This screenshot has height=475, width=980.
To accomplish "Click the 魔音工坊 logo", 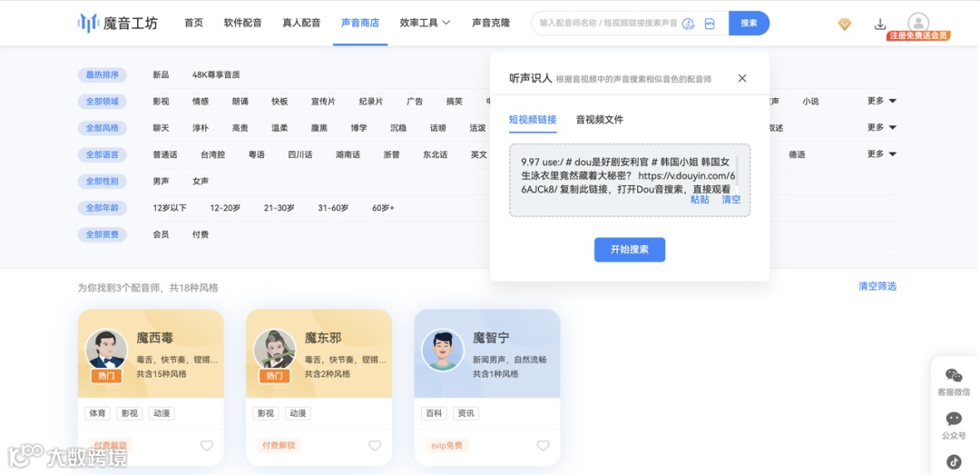I will (x=117, y=23).
